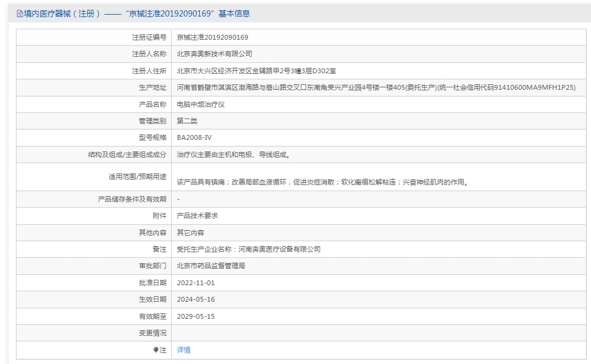
Task: Select the approval date 2022-11-01
Action: [x=196, y=283]
